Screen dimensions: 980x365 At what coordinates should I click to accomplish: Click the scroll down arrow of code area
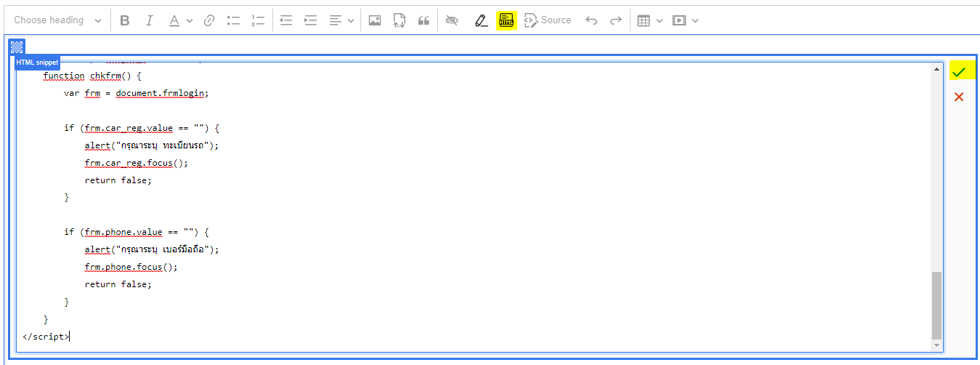(936, 345)
